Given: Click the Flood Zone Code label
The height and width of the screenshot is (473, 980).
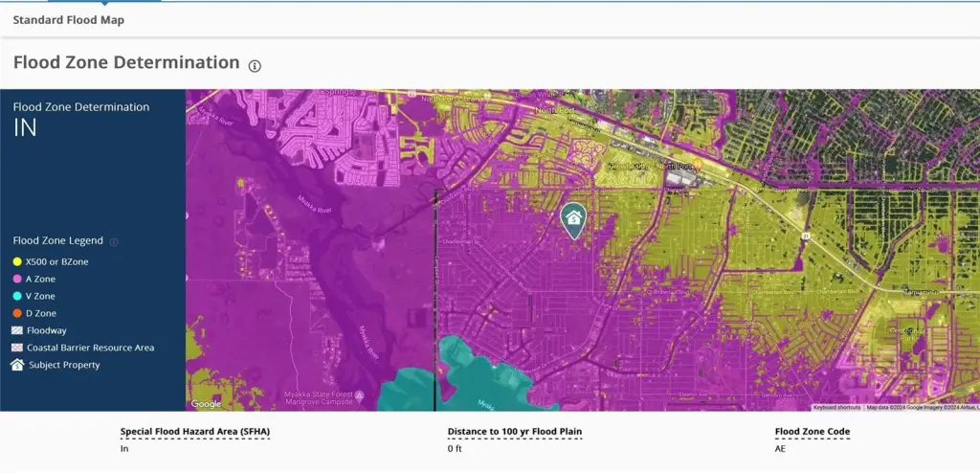Looking at the screenshot, I should click(812, 432).
